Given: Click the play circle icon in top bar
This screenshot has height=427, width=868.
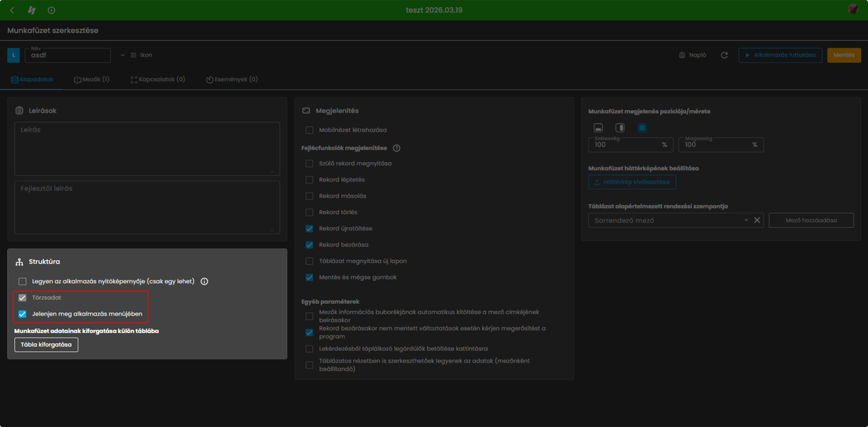Looking at the screenshot, I should tap(51, 10).
